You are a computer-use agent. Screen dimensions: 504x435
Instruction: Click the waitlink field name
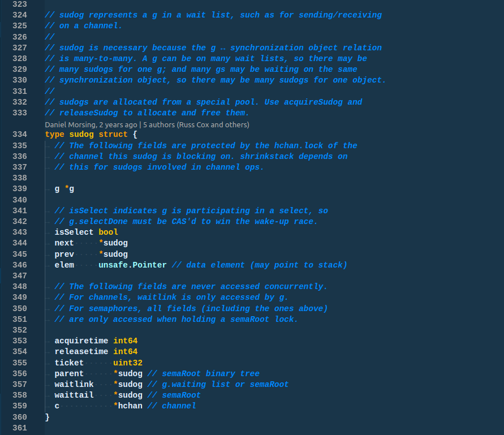click(74, 384)
